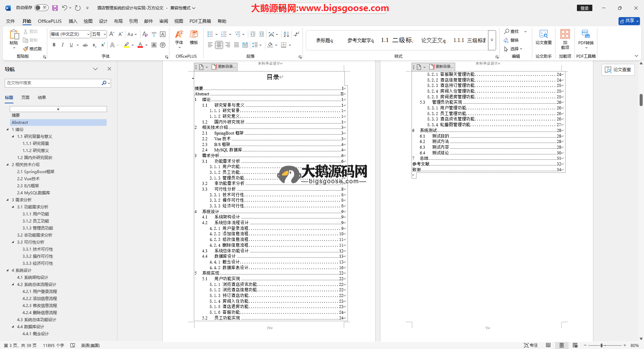The image size is (644, 349).
Task: Click the navigation search document field
Action: click(x=54, y=83)
